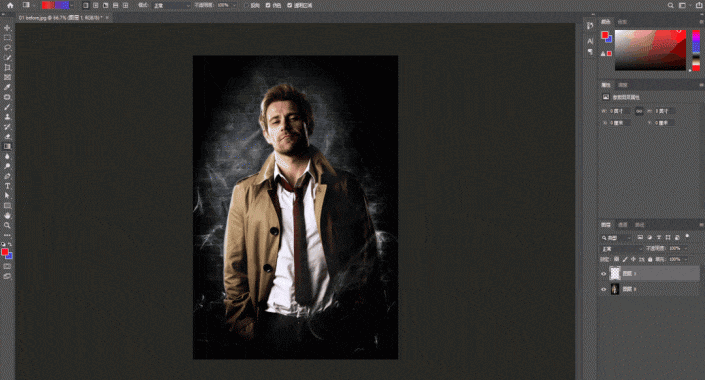Select the Zoom tool

point(7,226)
